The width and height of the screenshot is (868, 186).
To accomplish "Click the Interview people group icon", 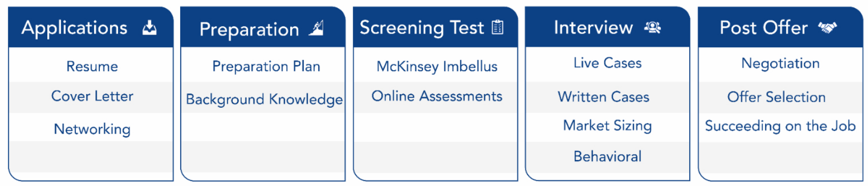I will coord(653,27).
